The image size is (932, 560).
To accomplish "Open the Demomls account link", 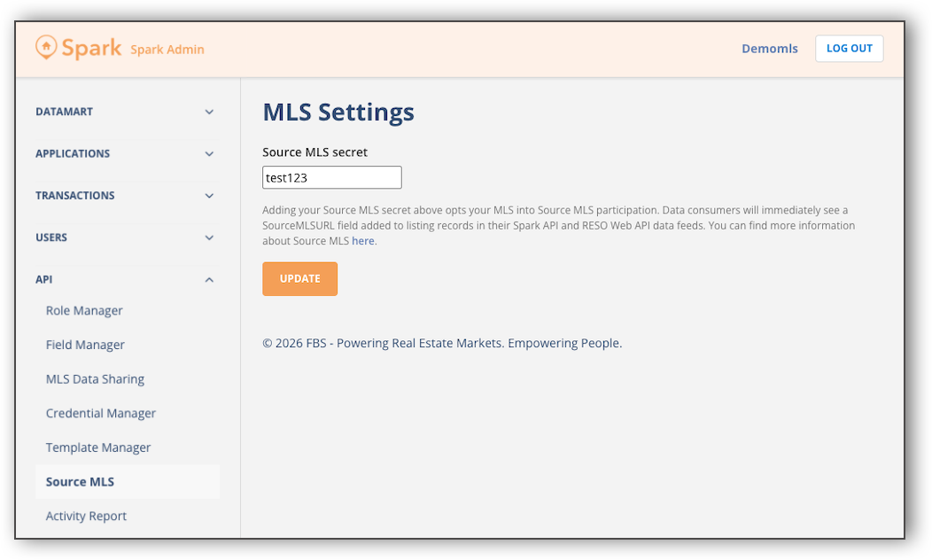I will click(769, 49).
